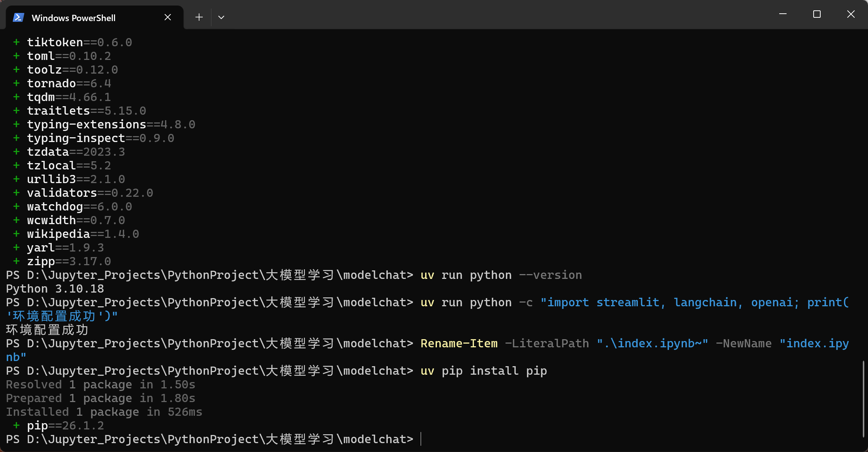Click the text 'toolz==0.12.0'
The height and width of the screenshot is (452, 868).
[73, 70]
